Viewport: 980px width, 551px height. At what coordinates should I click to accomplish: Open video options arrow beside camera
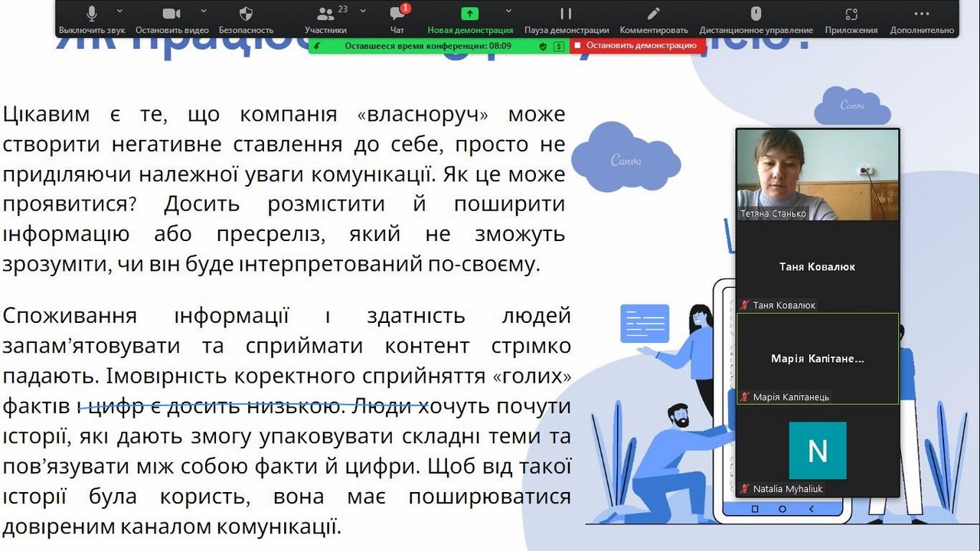pos(204,11)
